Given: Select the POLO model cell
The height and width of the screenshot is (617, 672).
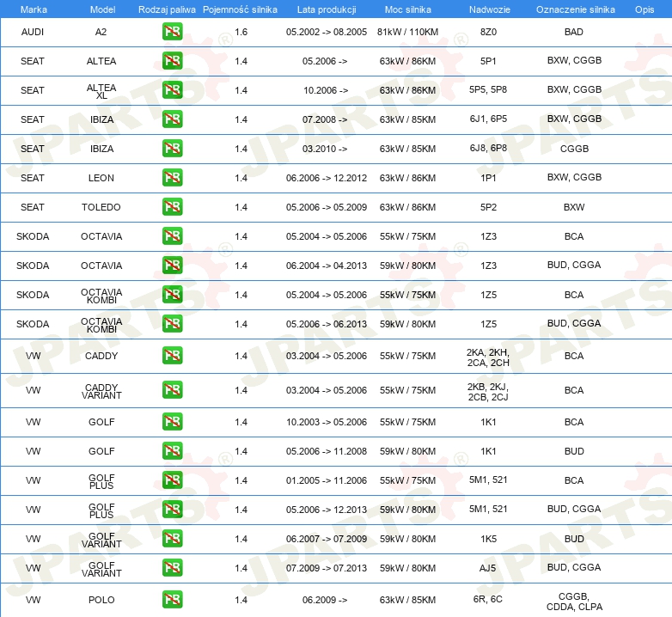Looking at the screenshot, I should coord(101,600).
